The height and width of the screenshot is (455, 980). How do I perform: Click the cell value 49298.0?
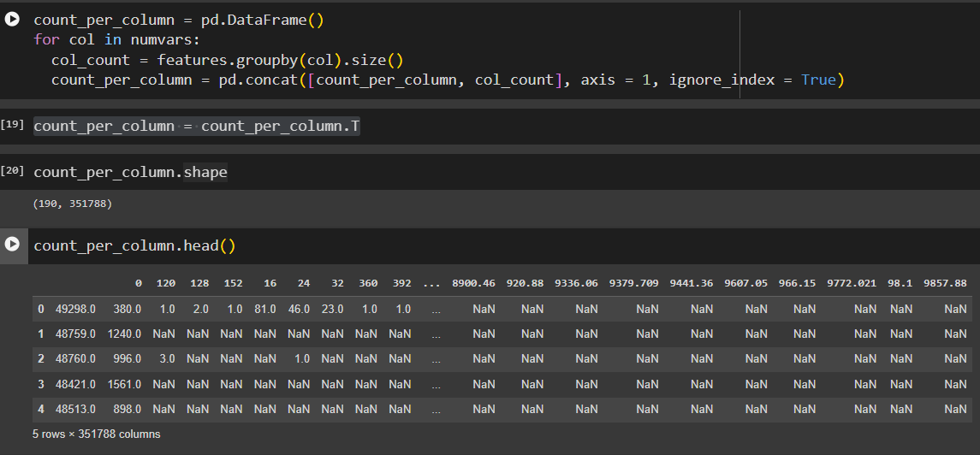pos(75,309)
